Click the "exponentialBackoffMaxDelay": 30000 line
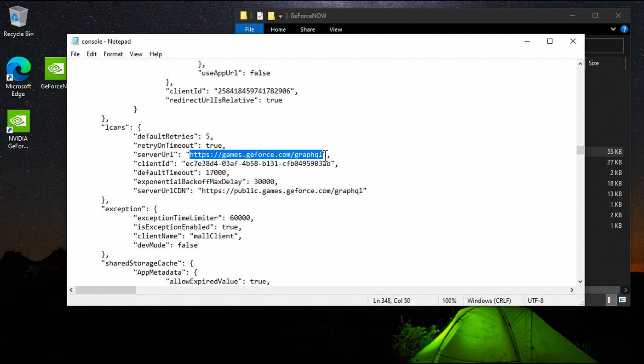644x364 pixels. tap(206, 181)
